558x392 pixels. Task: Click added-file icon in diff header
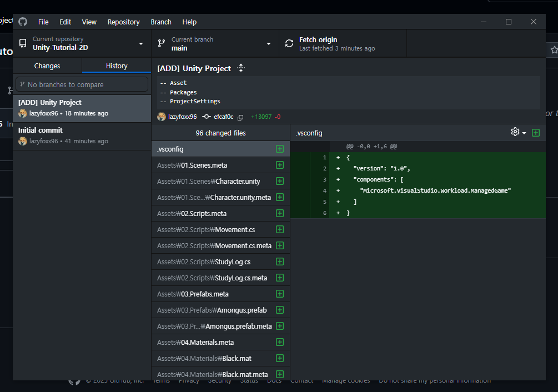[536, 133]
